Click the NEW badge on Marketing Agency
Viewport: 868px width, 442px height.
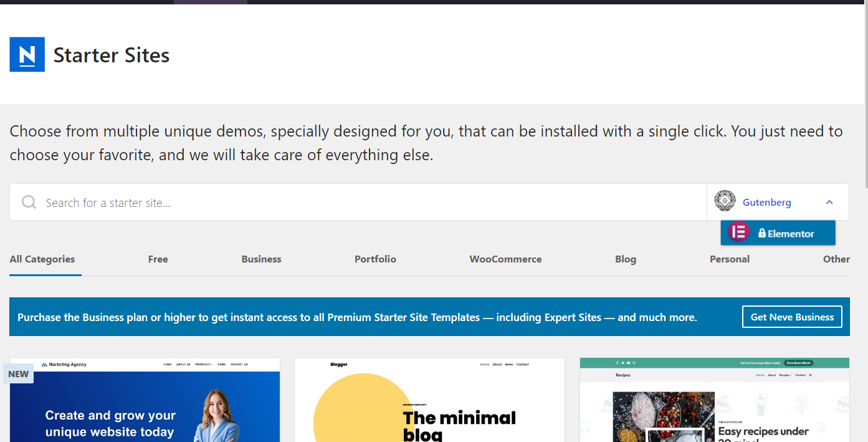(x=18, y=374)
